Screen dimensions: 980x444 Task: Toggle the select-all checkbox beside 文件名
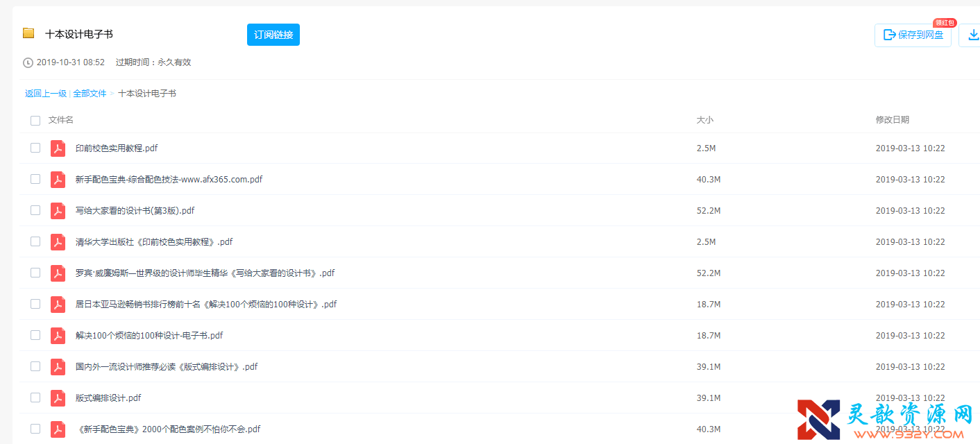35,121
